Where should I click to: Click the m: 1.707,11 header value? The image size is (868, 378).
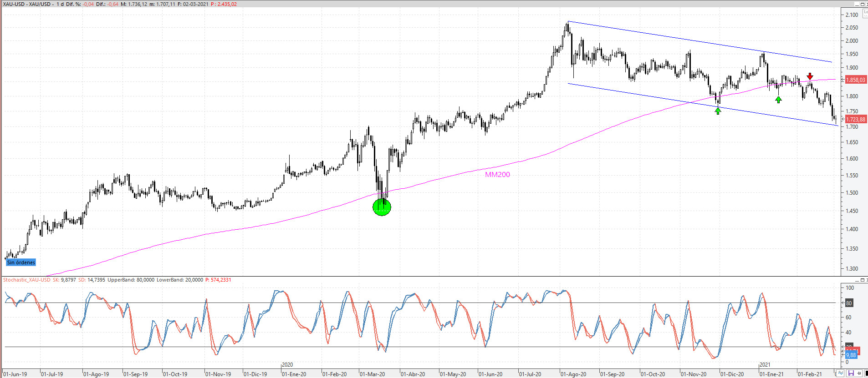pos(162,4)
